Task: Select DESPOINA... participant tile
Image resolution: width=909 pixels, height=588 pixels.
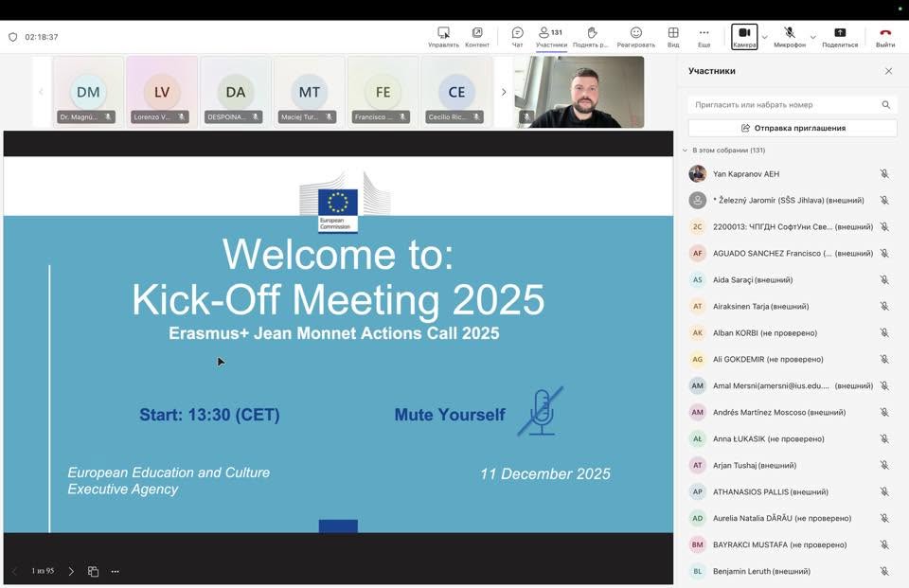Action: [236, 92]
